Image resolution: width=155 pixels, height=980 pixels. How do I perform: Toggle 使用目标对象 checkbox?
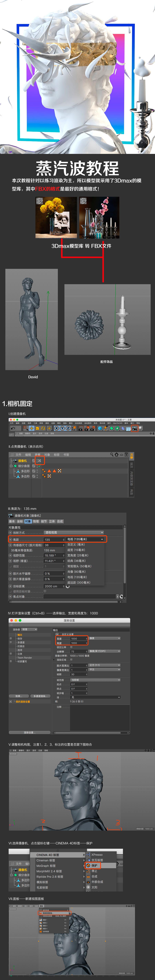click(x=45, y=591)
